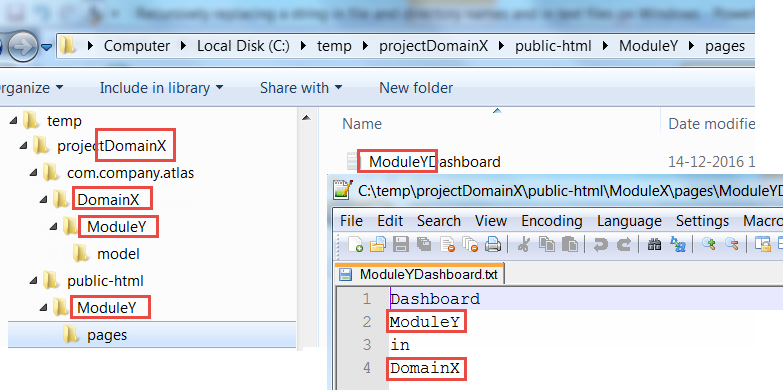
Task: Open Replace with the b-to-a icon
Action: pyautogui.click(x=678, y=244)
